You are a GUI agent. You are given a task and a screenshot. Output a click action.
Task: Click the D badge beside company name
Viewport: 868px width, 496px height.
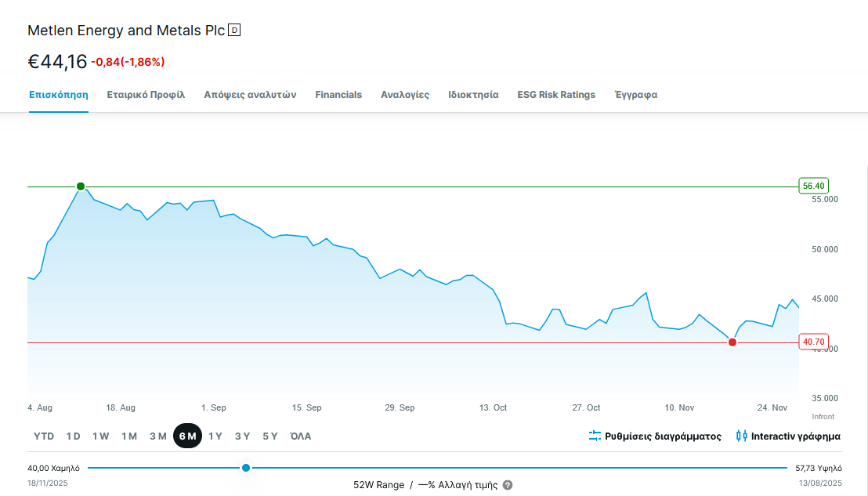(x=234, y=31)
